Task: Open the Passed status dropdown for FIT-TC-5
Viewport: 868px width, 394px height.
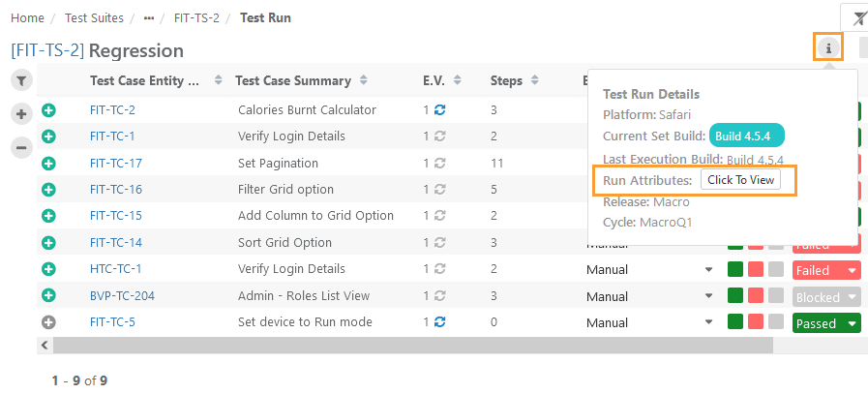Action: tap(852, 323)
